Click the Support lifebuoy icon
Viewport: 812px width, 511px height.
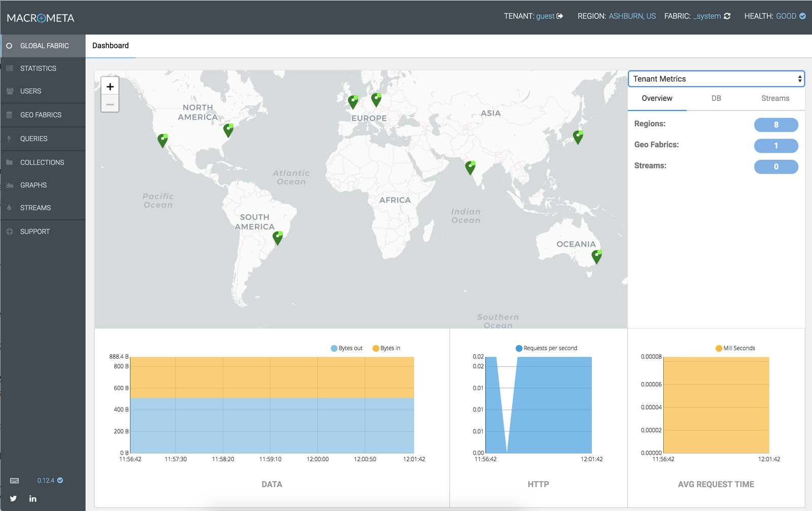click(9, 231)
